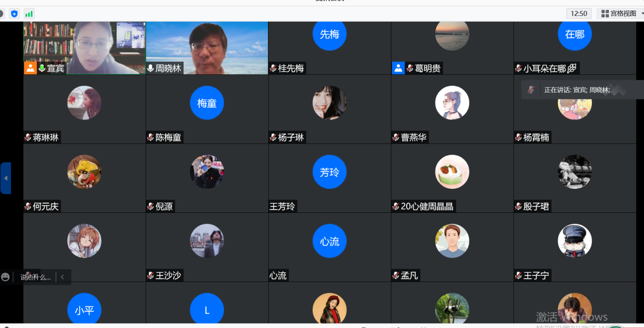Click the 12:50 meeting timer
The width and height of the screenshot is (644, 328).
578,13
